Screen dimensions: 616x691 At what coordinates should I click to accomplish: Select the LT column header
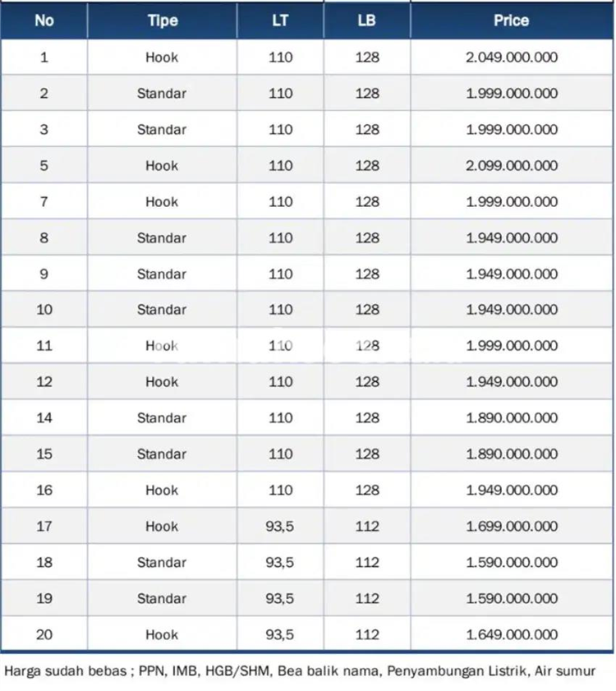[280, 21]
